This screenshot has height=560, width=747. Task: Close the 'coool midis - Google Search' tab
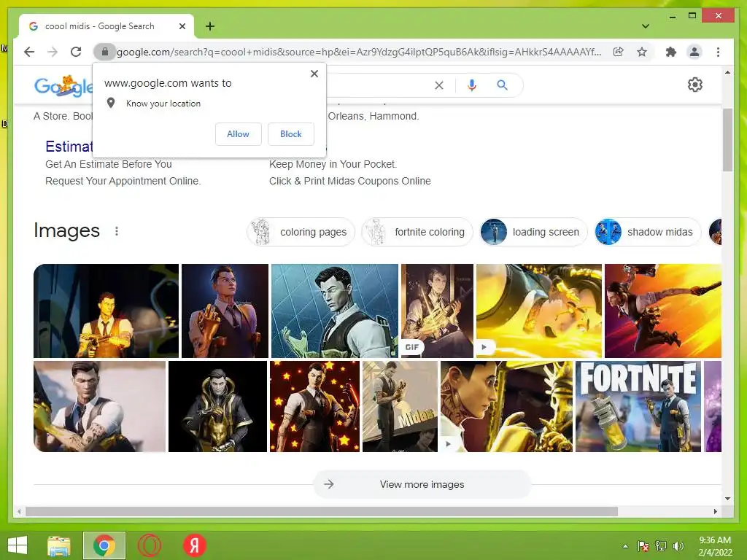pos(182,26)
